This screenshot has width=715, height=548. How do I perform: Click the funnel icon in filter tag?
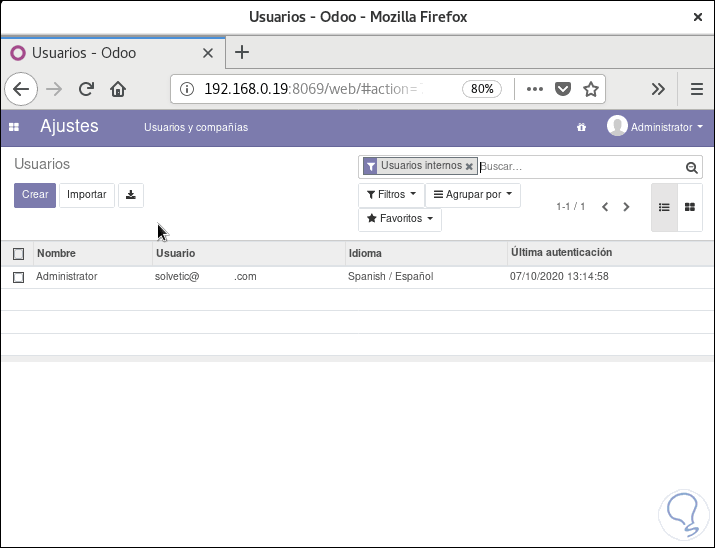tap(371, 166)
